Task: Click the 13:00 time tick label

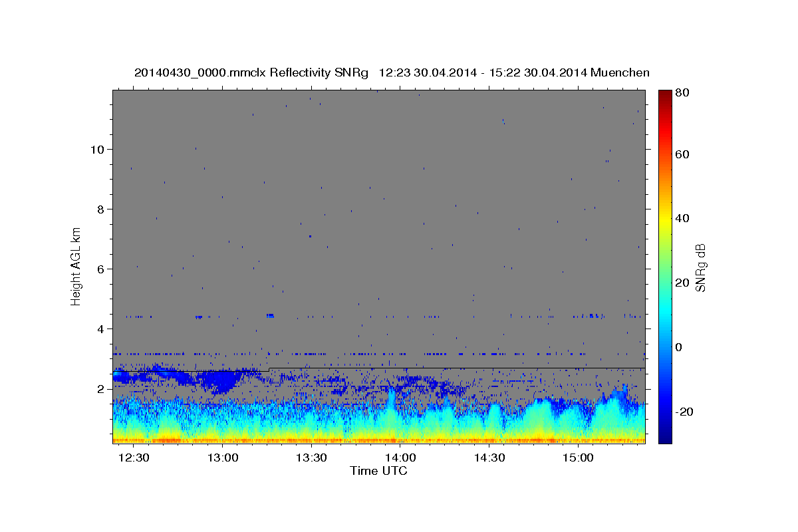Action: (x=223, y=458)
